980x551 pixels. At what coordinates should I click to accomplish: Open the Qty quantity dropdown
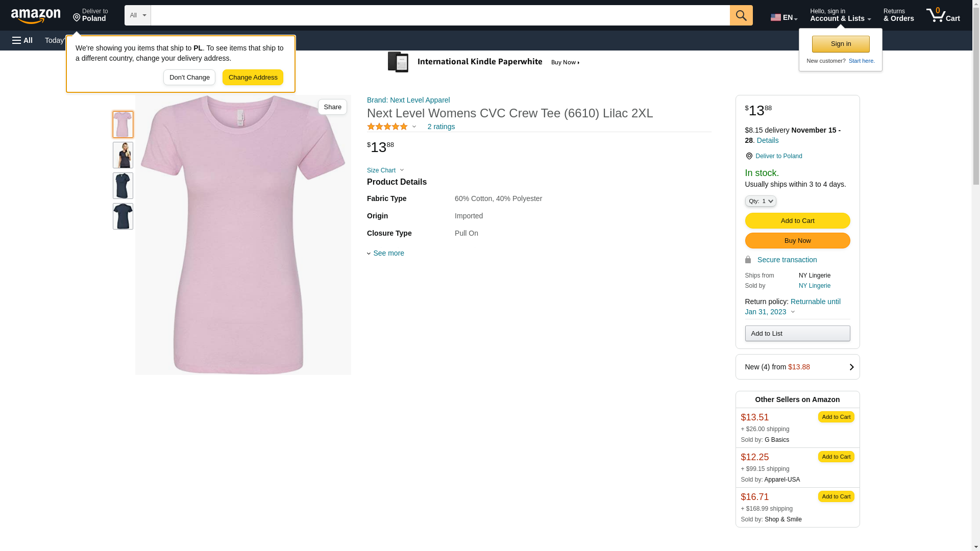761,201
